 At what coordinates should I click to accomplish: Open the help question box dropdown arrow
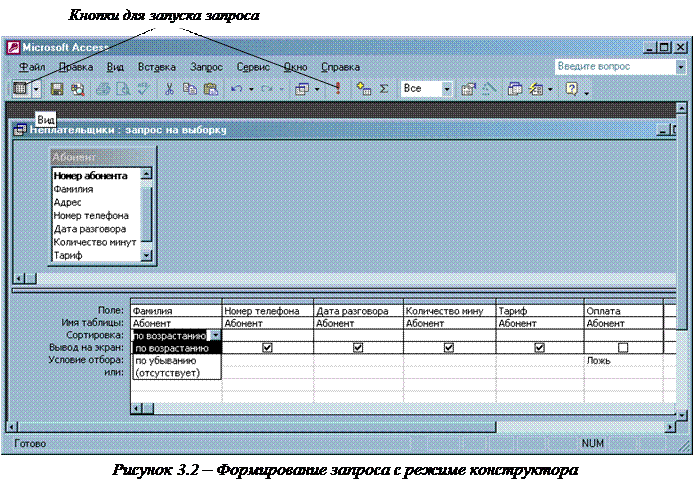click(x=681, y=67)
